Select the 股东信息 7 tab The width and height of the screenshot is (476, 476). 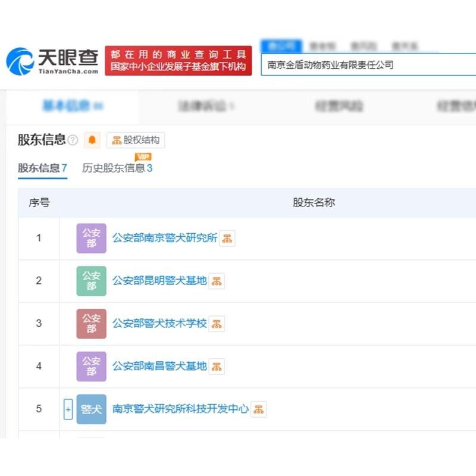point(42,168)
